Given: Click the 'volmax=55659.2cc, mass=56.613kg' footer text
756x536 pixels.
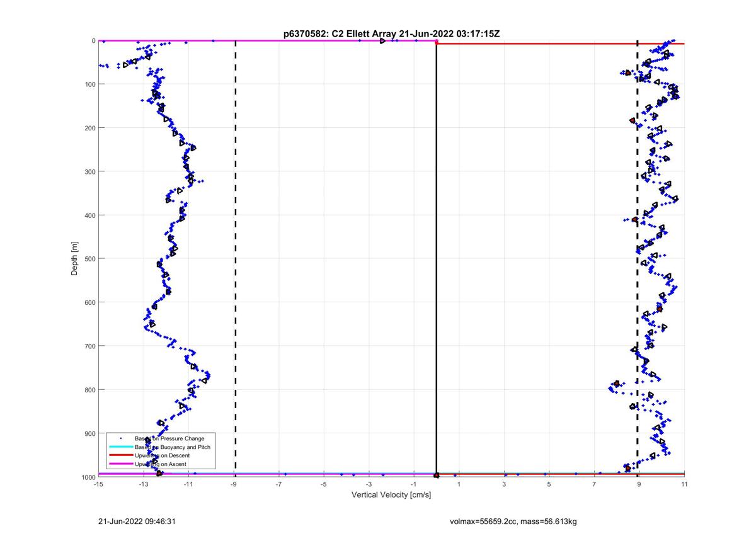Looking at the screenshot, I should coord(513,522).
